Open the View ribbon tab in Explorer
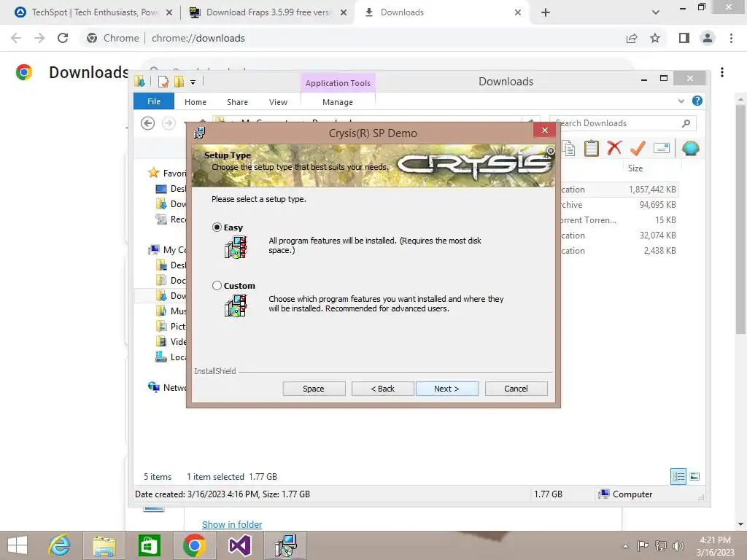The image size is (747, 560). [x=278, y=102]
